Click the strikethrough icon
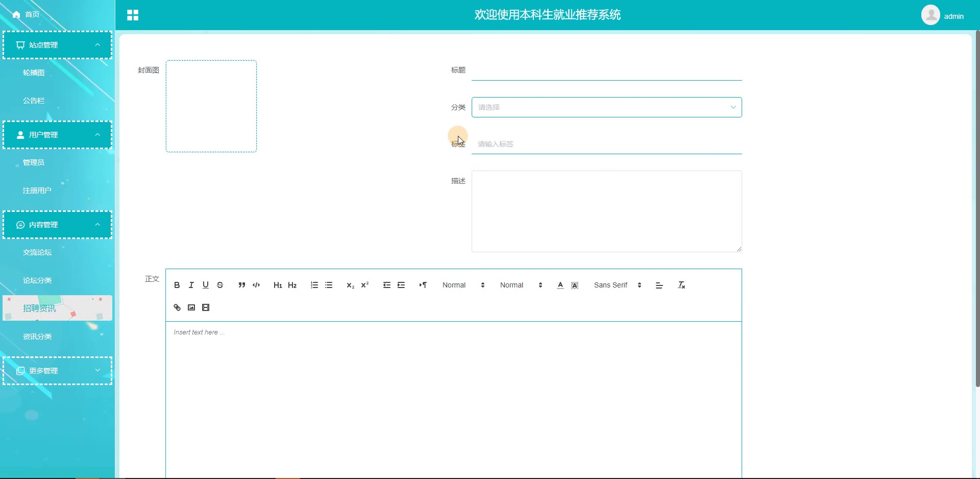 pyautogui.click(x=220, y=285)
